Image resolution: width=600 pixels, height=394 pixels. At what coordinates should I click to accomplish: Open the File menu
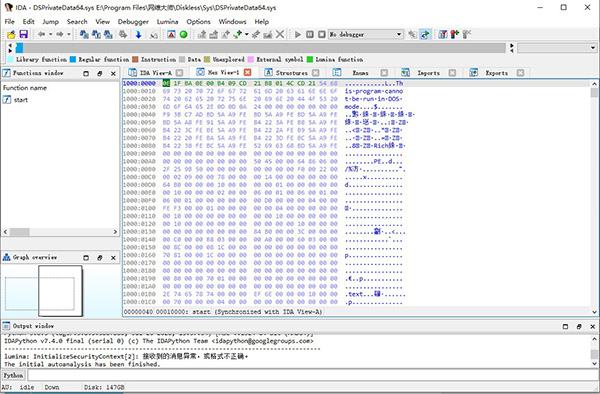coord(10,21)
